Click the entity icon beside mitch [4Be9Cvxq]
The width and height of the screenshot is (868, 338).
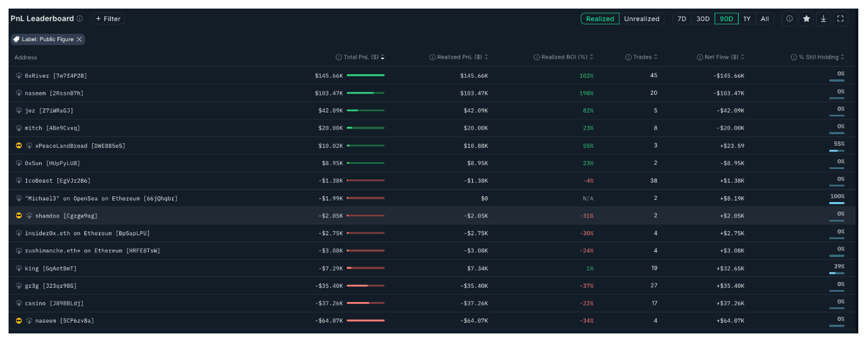pos(19,128)
